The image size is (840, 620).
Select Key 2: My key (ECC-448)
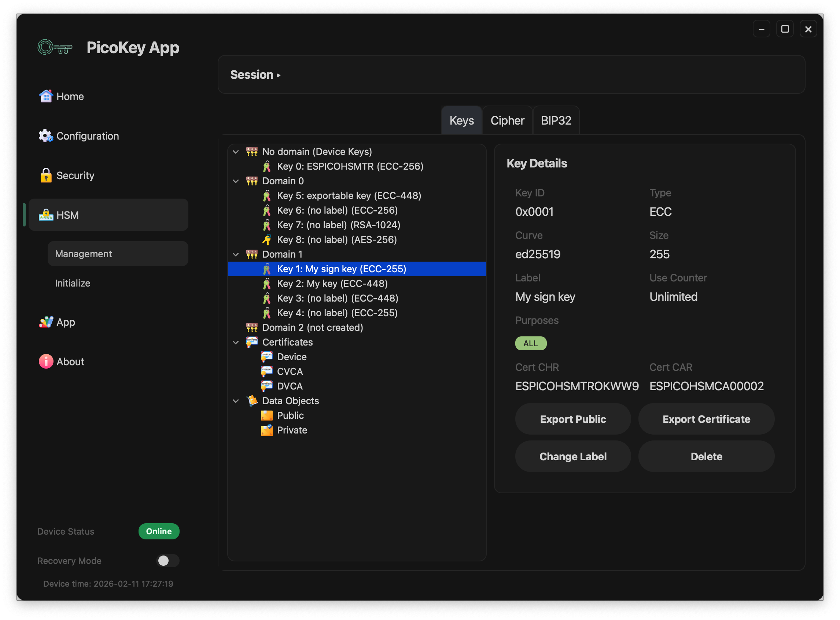(332, 284)
